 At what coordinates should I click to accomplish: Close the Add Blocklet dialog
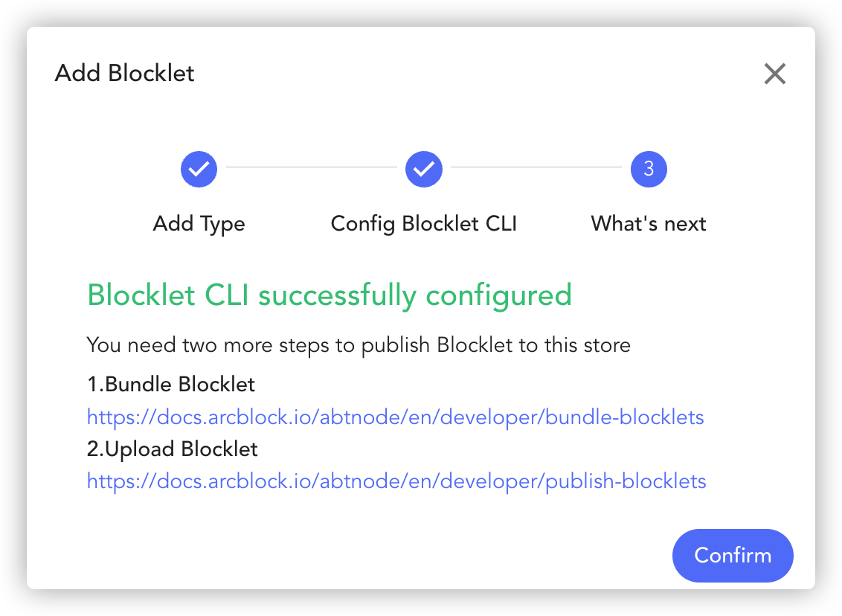(775, 74)
